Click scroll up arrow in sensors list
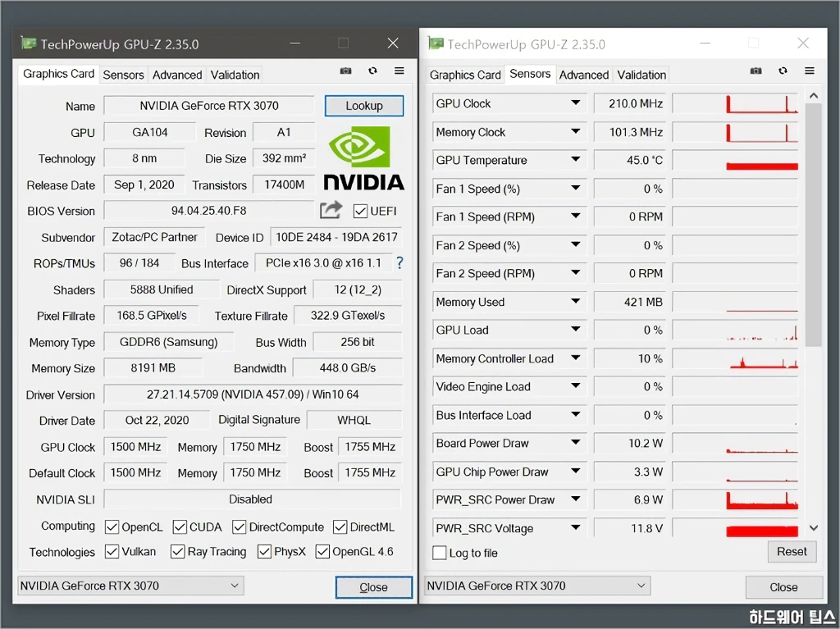The height and width of the screenshot is (629, 840). 814,95
